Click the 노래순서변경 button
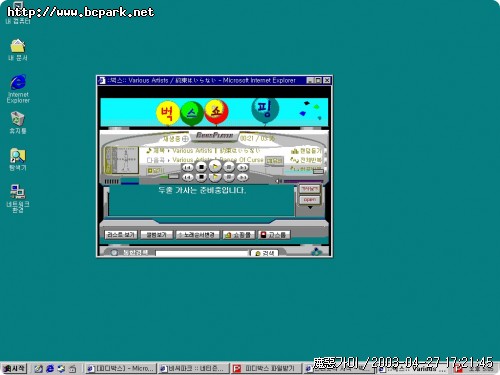 (197, 235)
